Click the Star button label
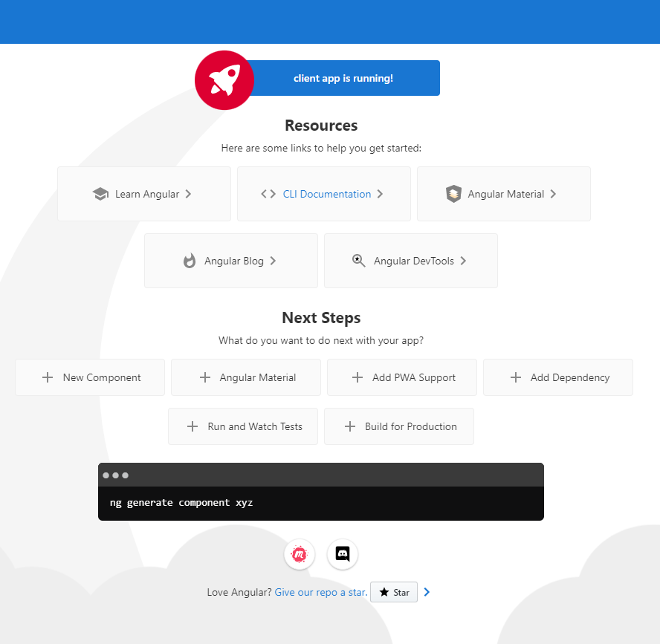Viewport: 660px width, 644px height. (401, 592)
